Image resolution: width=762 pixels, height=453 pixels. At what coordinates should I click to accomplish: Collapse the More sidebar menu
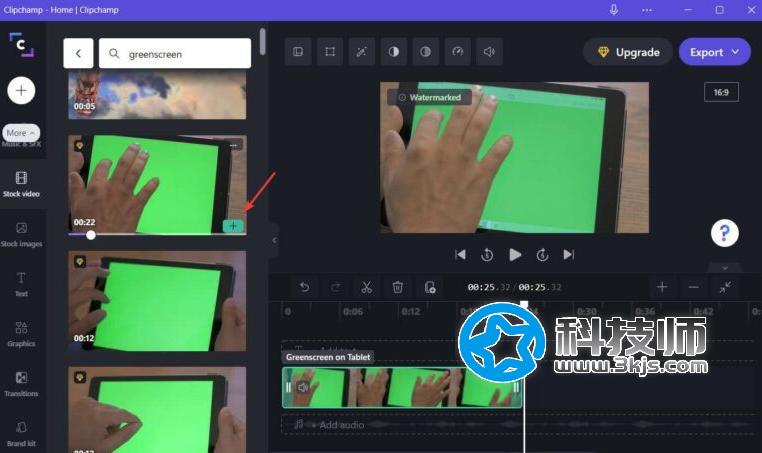pyautogui.click(x=21, y=133)
